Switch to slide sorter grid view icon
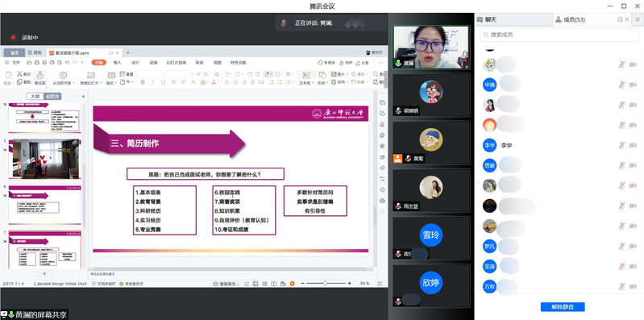644x320 pixels. coord(264,284)
